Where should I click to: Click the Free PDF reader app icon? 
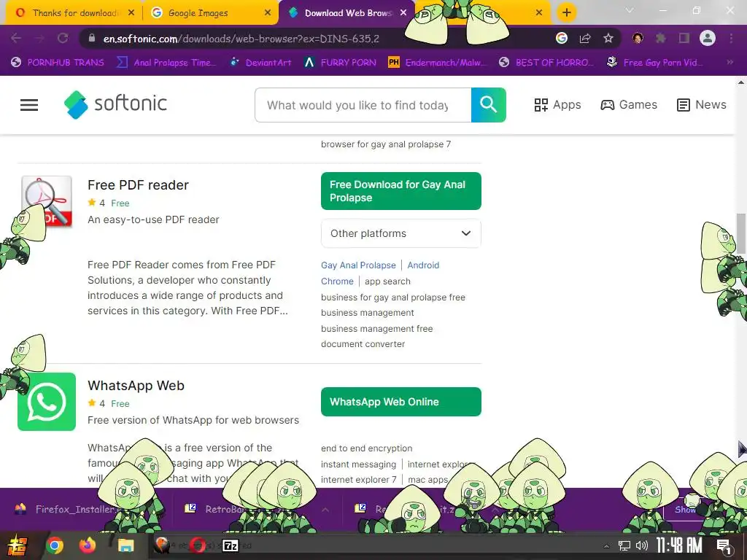point(47,201)
